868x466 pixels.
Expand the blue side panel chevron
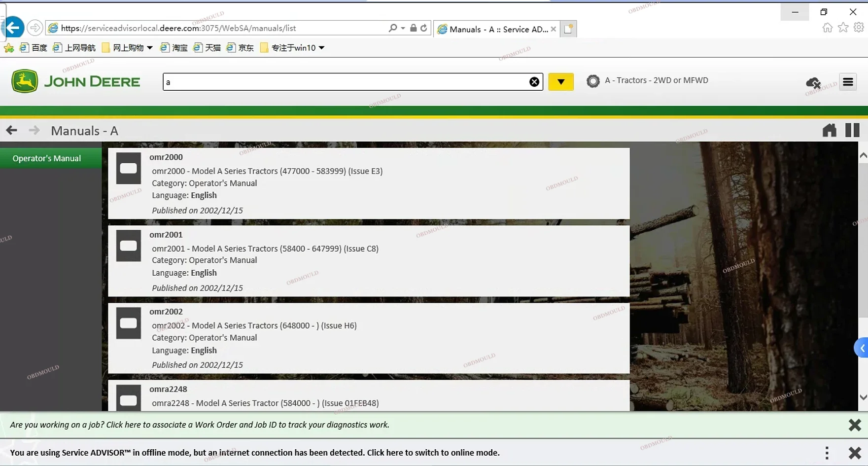click(x=862, y=348)
